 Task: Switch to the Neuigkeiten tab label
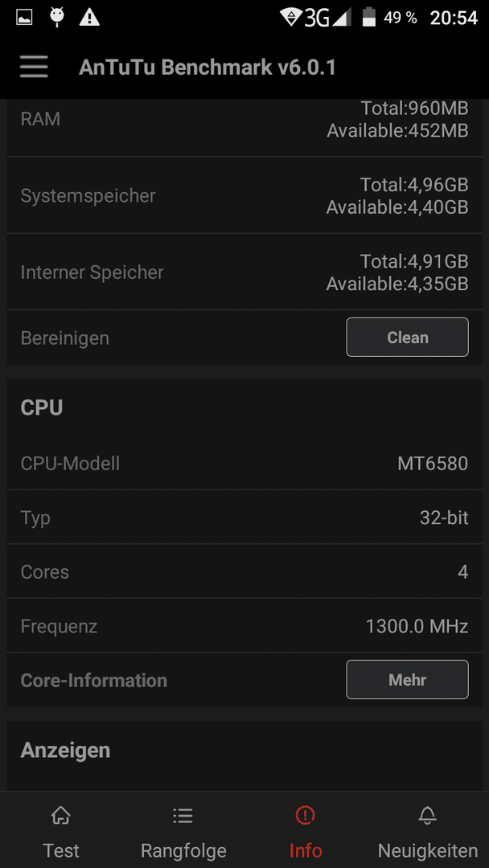point(428,850)
